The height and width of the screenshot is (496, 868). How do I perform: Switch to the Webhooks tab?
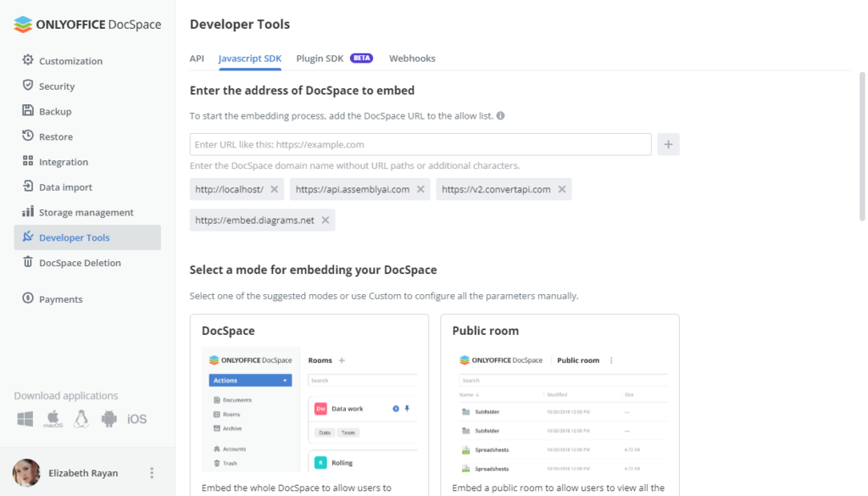tap(412, 58)
